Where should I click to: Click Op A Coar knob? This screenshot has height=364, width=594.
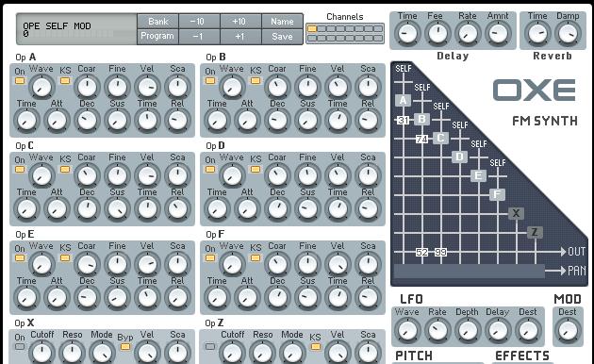coord(87,87)
